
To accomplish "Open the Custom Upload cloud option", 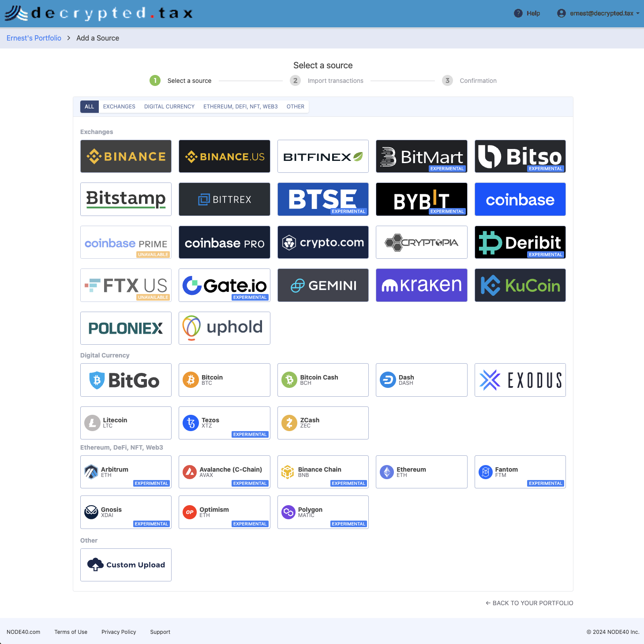I will coord(126,565).
